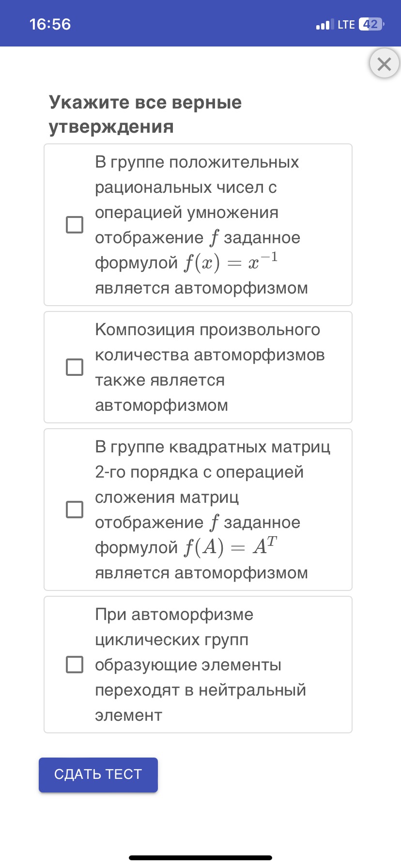Click the formula f(x) = x⁻¹
This screenshot has height=868, width=401.
tap(231, 263)
